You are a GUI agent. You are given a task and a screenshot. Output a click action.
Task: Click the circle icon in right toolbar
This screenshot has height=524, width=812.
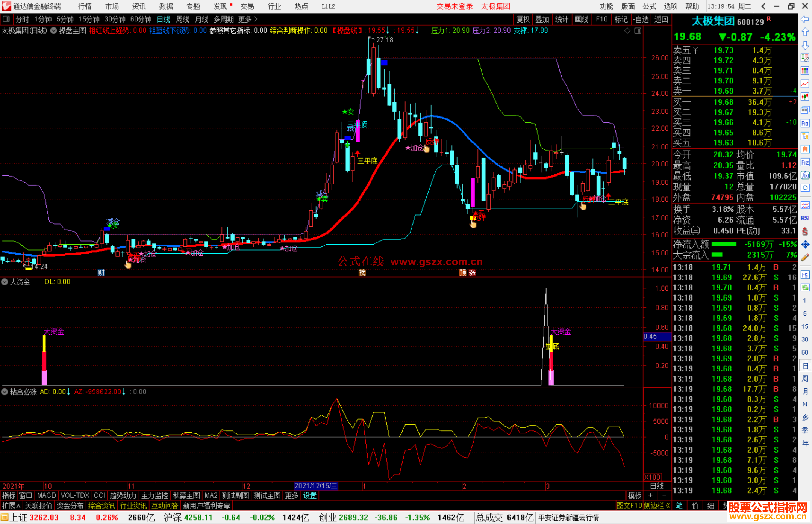pyautogui.click(x=805, y=188)
